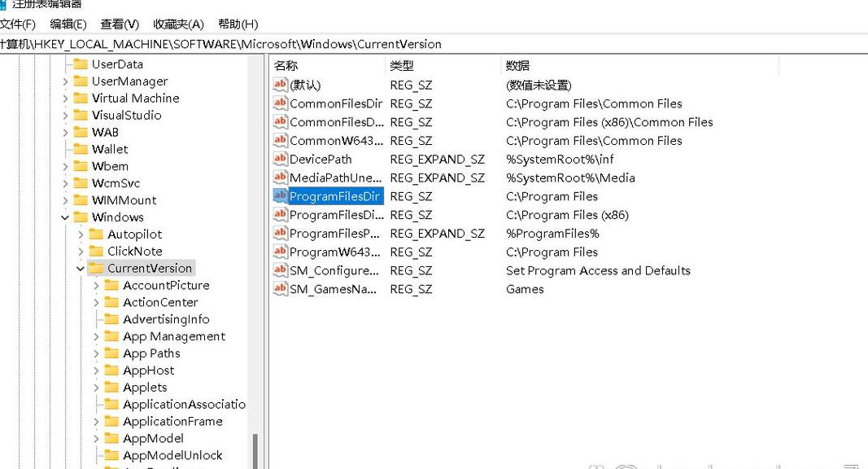Click the Autopilot folder icon
This screenshot has height=469, width=868.
[x=96, y=234]
